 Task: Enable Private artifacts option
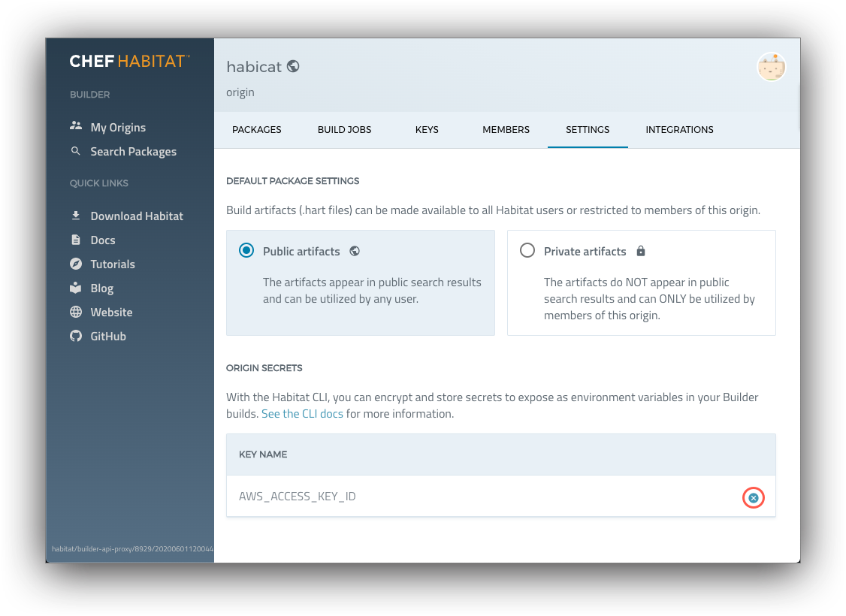pos(527,250)
